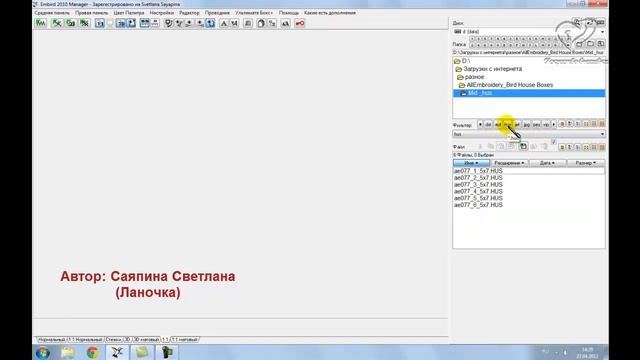The width and height of the screenshot is (640, 360).
Task: Apply the jpg filter button
Action: coord(527,124)
